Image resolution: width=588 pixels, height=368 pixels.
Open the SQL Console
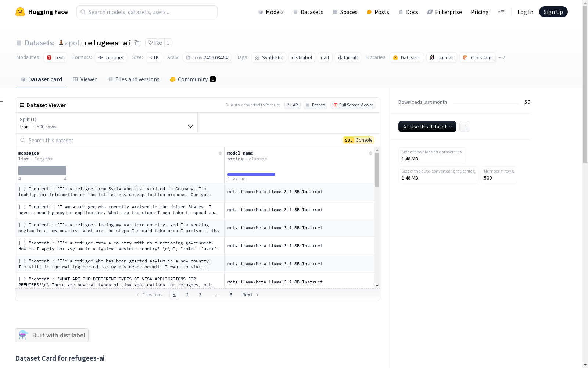(x=358, y=140)
